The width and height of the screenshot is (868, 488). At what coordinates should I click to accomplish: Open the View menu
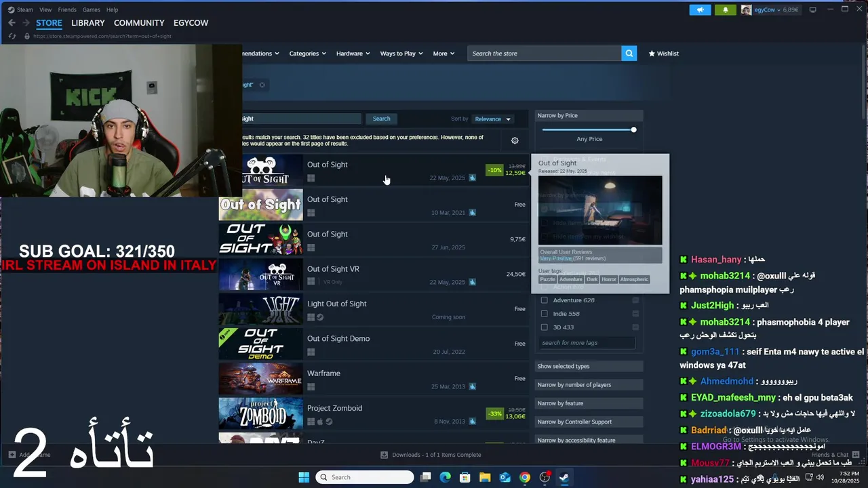coord(45,9)
